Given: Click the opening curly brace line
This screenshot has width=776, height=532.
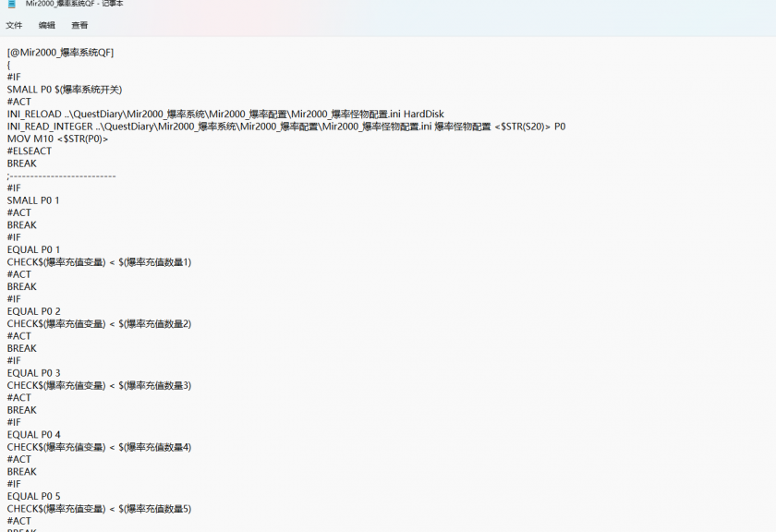Looking at the screenshot, I should click(x=9, y=65).
